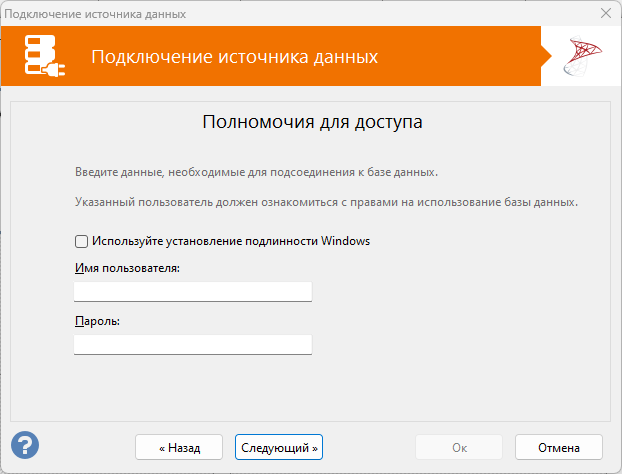Viewport: 622px width, 474px height.
Task: Click the greyed-out 'Ок' button
Action: (x=459, y=446)
